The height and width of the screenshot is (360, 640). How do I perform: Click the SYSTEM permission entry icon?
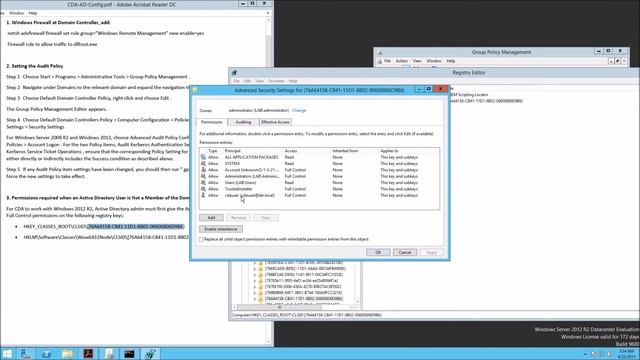point(203,163)
